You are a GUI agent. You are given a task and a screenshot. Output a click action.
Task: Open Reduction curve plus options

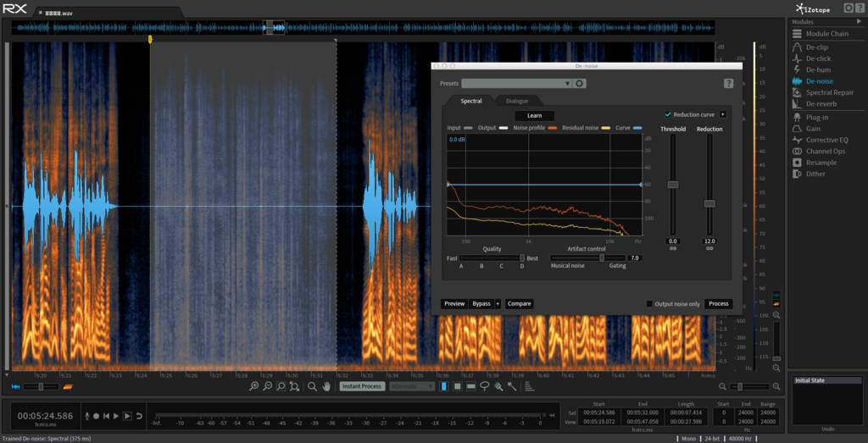point(722,114)
